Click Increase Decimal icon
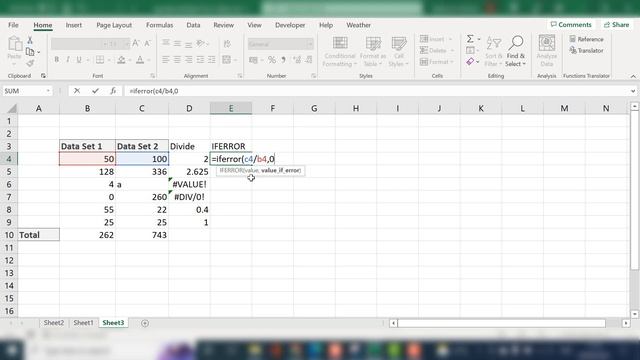The height and width of the screenshot is (360, 640). (x=297, y=60)
